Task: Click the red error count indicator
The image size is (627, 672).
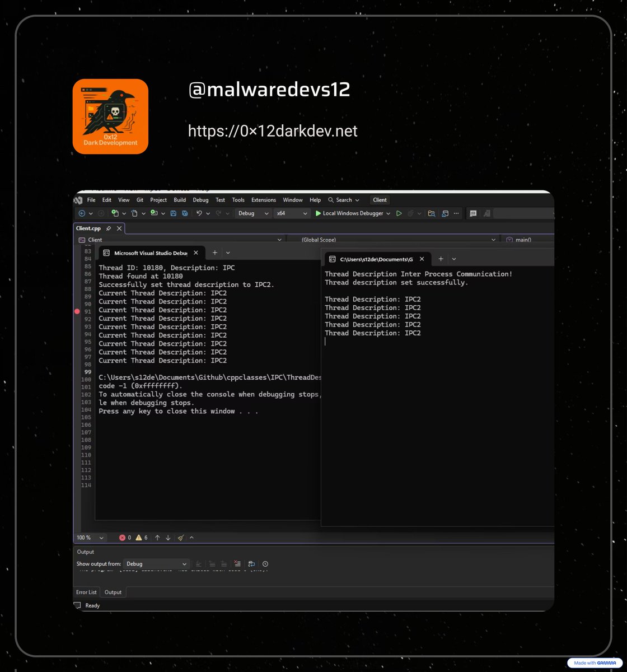Action: (x=125, y=538)
